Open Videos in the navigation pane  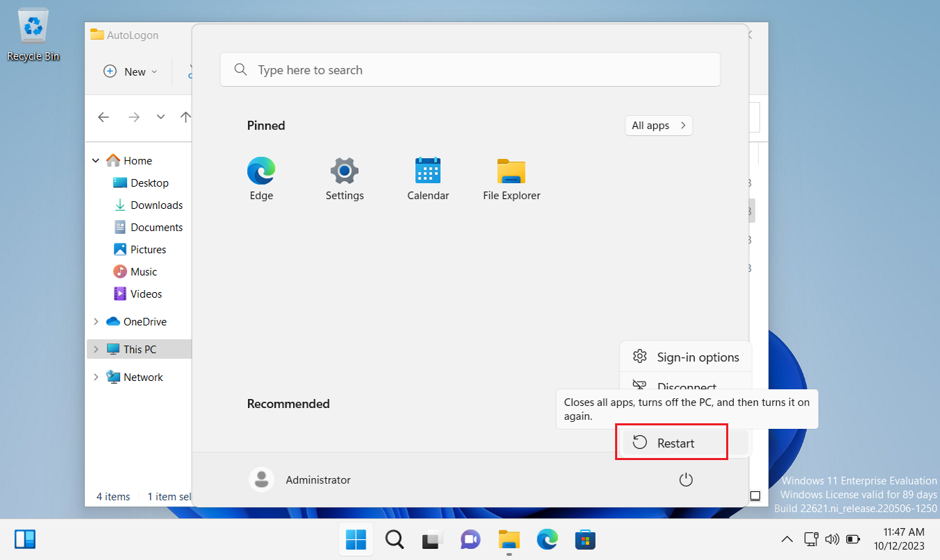(137, 294)
